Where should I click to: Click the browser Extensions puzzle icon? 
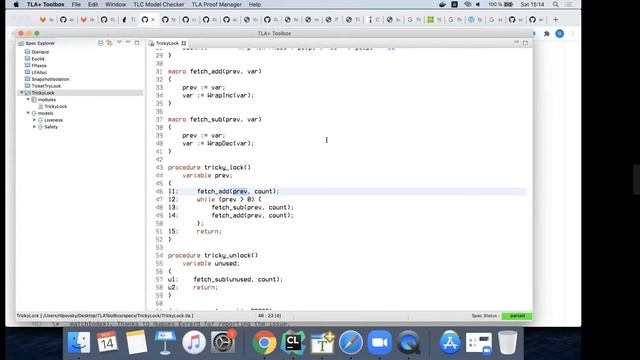coord(547,33)
